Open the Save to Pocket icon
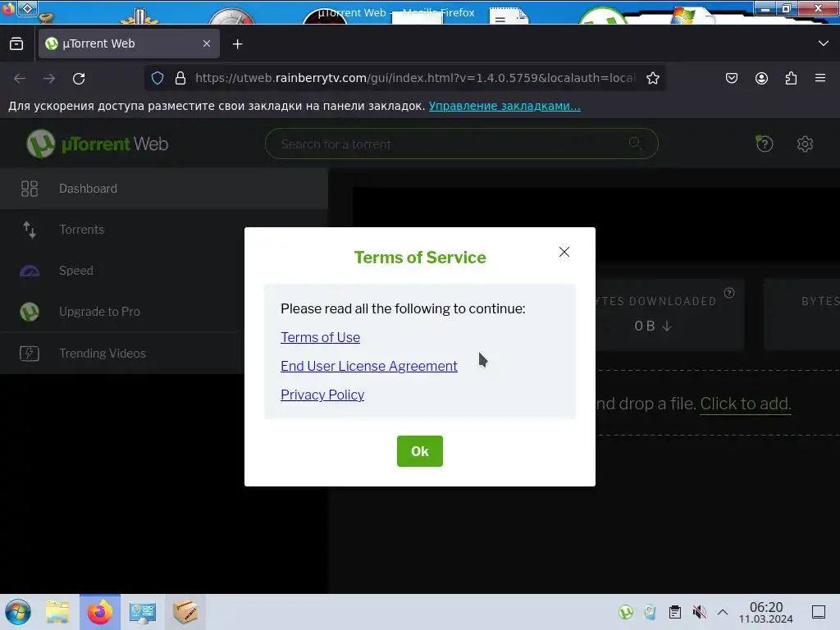Image resolution: width=840 pixels, height=630 pixels. point(731,78)
